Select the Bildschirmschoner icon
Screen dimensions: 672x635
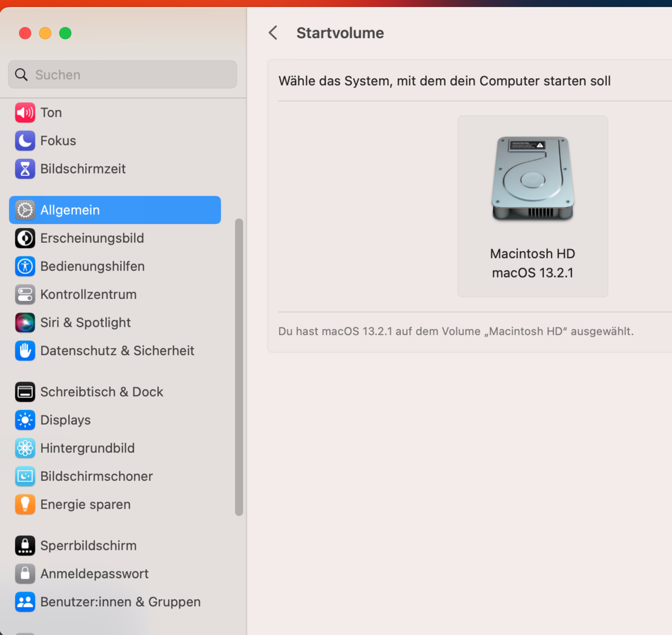[x=25, y=476]
